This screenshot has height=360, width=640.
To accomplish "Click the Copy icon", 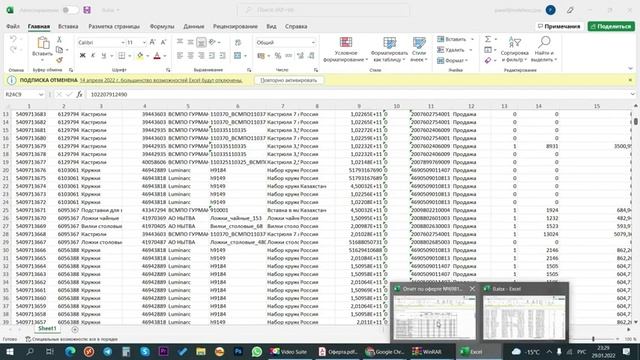I will 59,50.
